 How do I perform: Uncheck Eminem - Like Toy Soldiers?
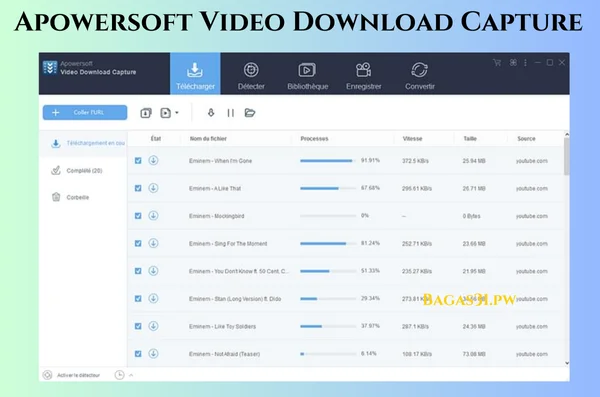tap(138, 326)
